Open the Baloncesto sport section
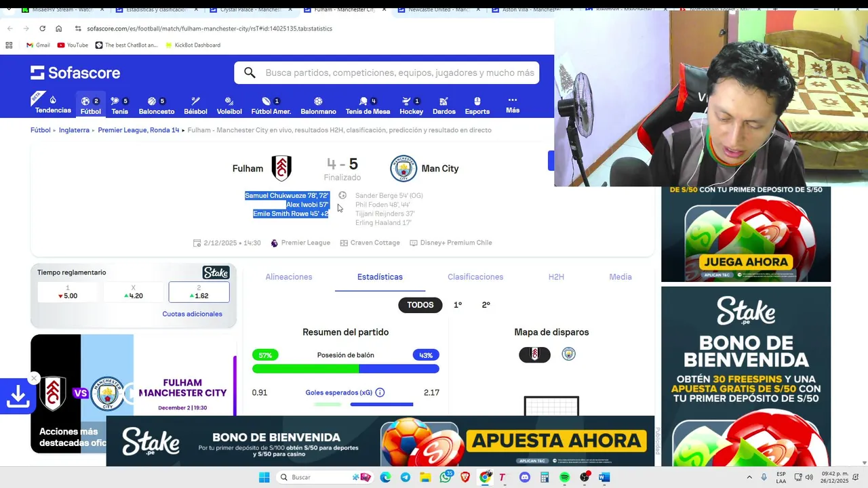The image size is (868, 488). tap(157, 104)
